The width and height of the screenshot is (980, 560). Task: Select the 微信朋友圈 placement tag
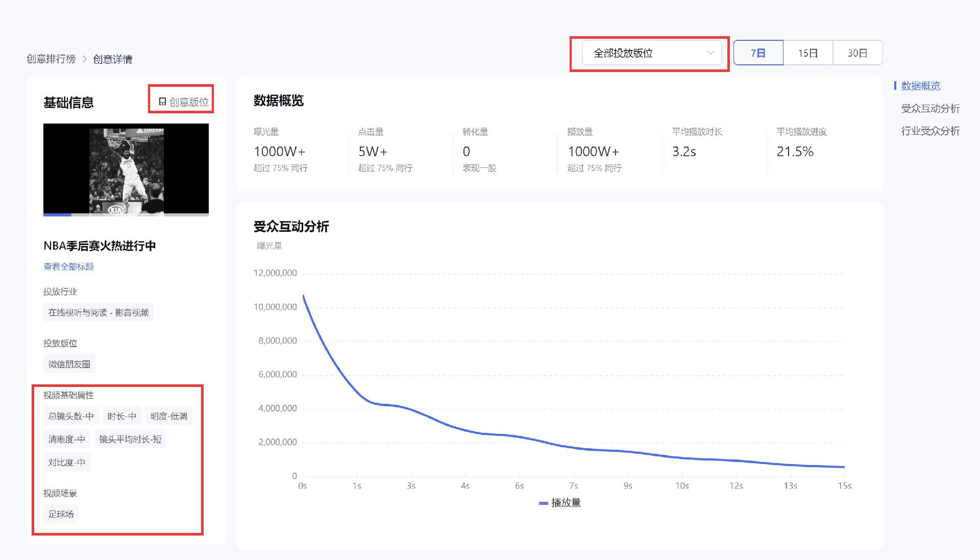[x=68, y=363]
